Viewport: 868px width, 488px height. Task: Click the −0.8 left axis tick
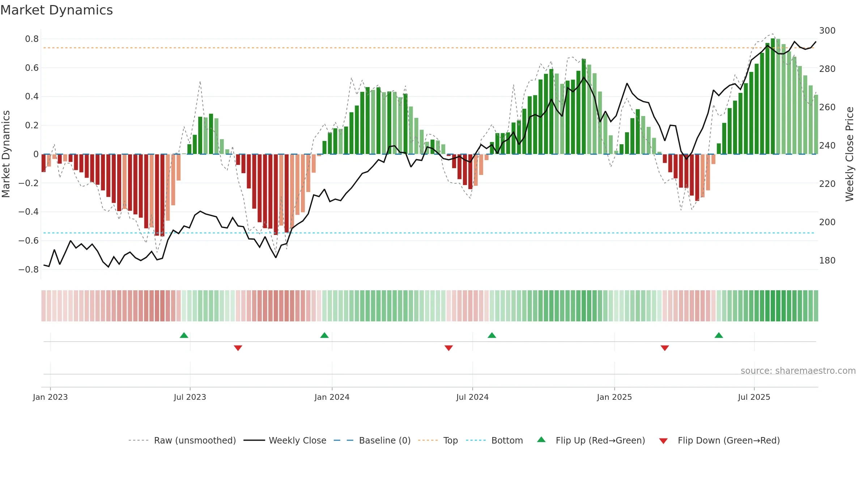[29, 269]
